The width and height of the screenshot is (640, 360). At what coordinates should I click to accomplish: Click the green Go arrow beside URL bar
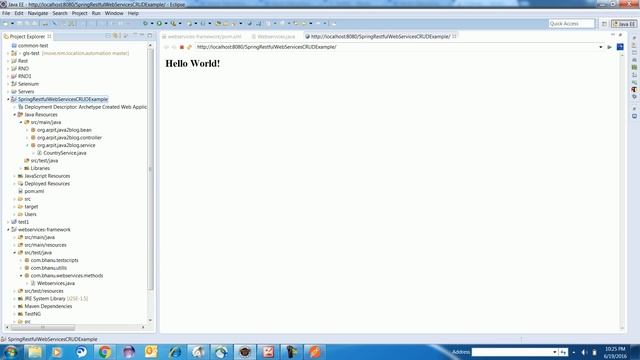tap(609, 47)
